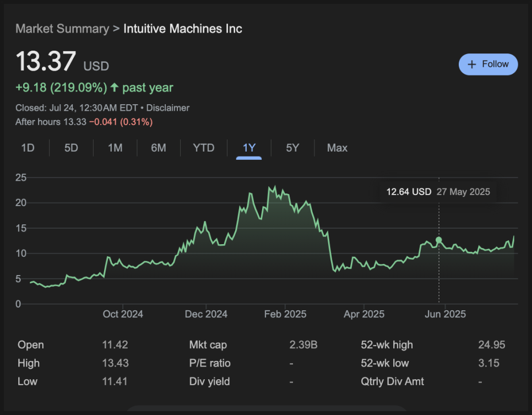The height and width of the screenshot is (415, 532).
Task: Click the Oct 2024 axis label
Action: (123, 314)
